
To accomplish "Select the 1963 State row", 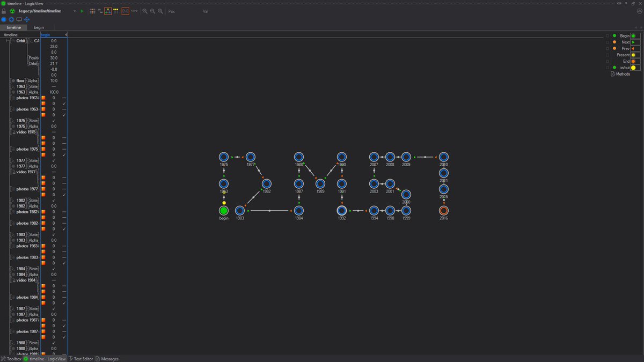I will 26,86.
